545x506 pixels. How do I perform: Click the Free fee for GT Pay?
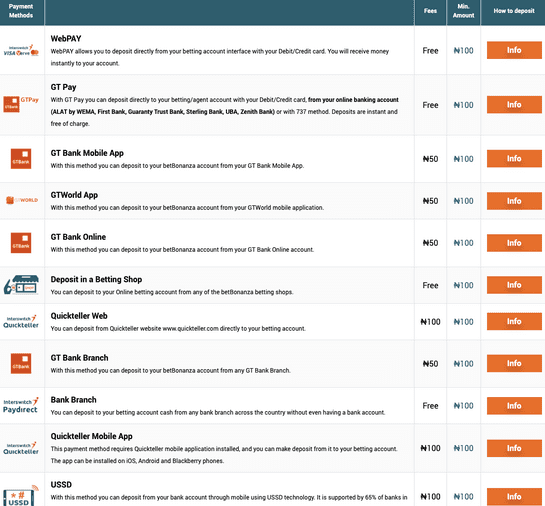pyautogui.click(x=430, y=105)
